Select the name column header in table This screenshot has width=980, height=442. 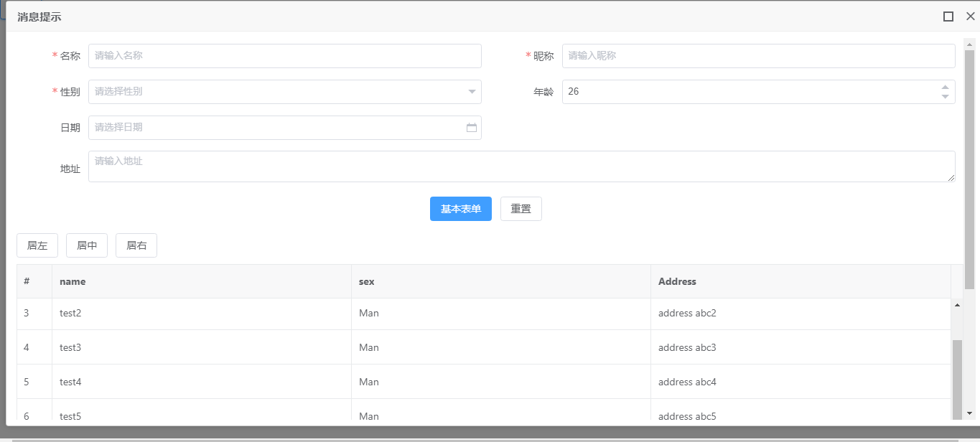pyautogui.click(x=72, y=281)
